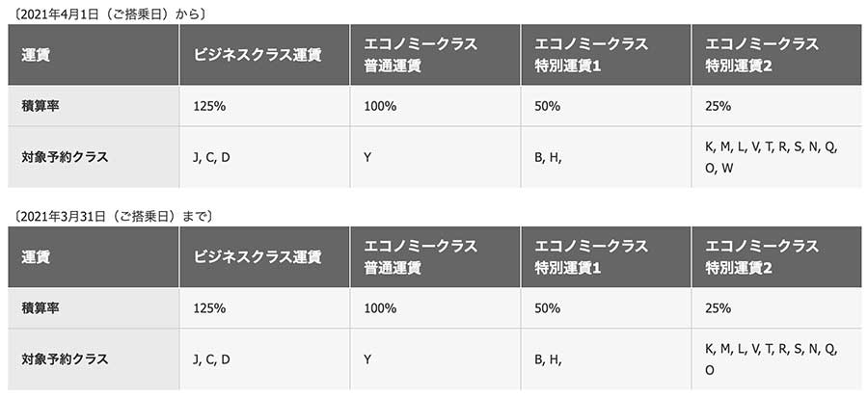Click the J, C, D cell in first table

264,157
